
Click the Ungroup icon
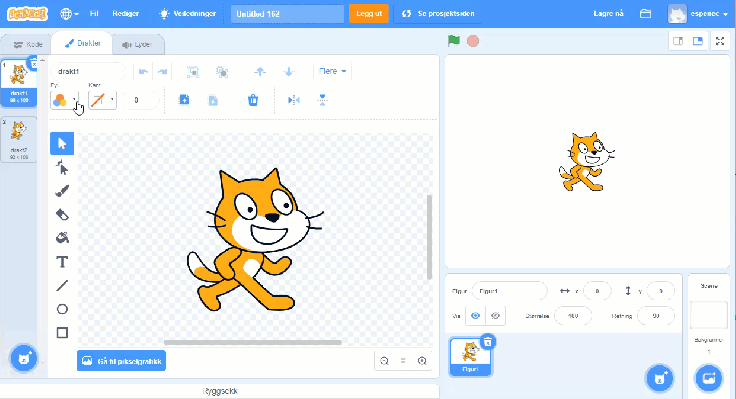point(222,71)
